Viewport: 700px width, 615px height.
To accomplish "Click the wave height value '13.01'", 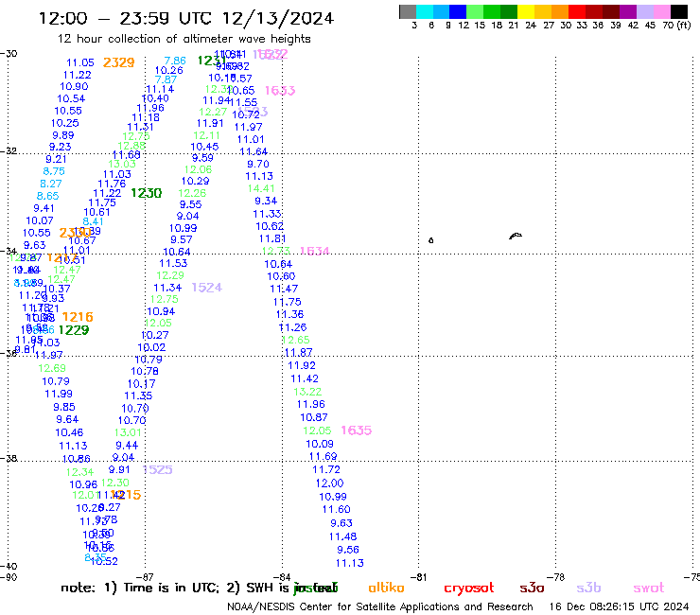I will [128, 432].
